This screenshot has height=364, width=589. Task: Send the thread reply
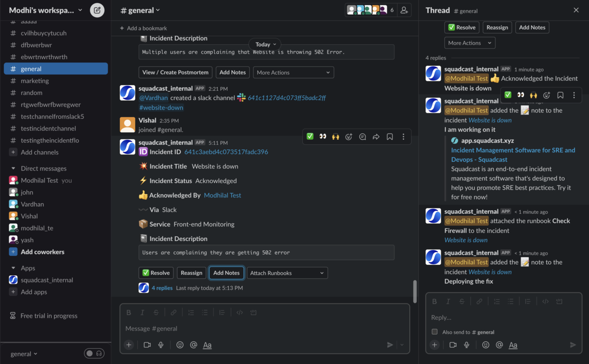pyautogui.click(x=573, y=345)
